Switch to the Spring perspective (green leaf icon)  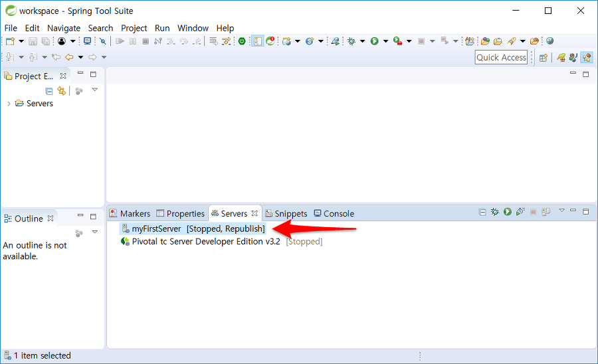click(x=561, y=58)
